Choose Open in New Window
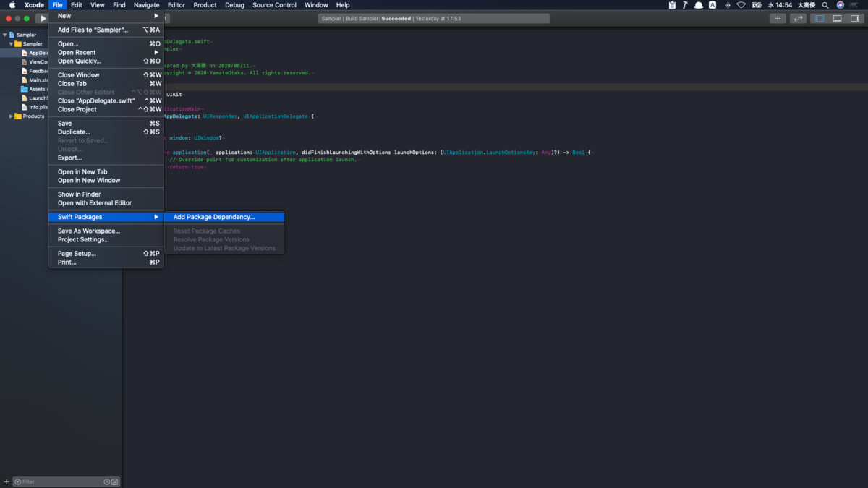This screenshot has height=488, width=868. click(x=106, y=181)
